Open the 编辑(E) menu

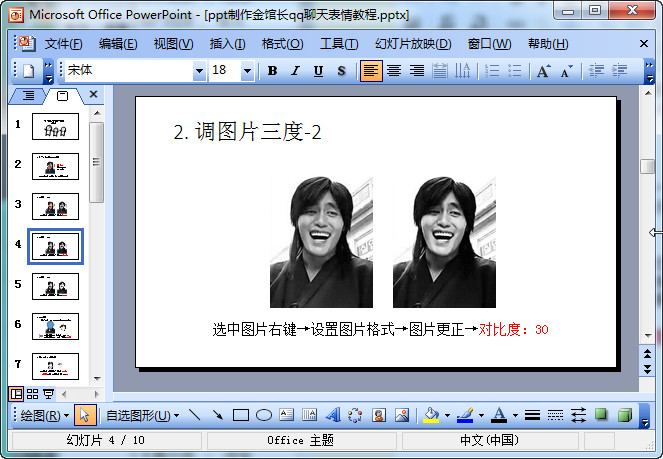tap(118, 44)
